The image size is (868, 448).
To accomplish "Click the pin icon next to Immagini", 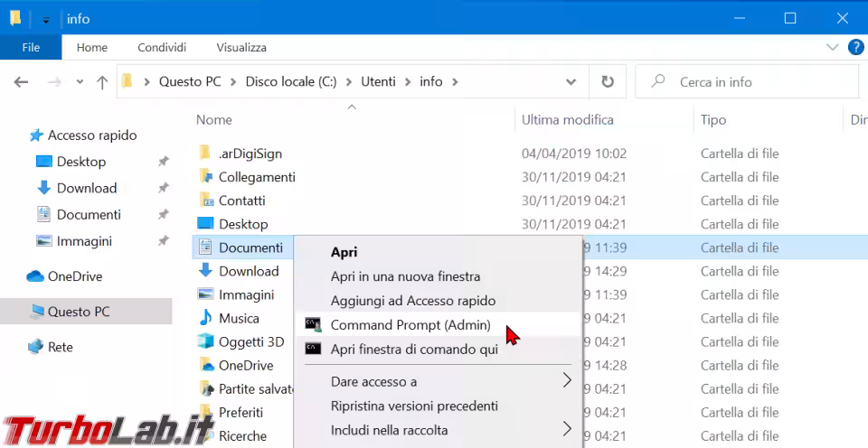I will point(163,241).
